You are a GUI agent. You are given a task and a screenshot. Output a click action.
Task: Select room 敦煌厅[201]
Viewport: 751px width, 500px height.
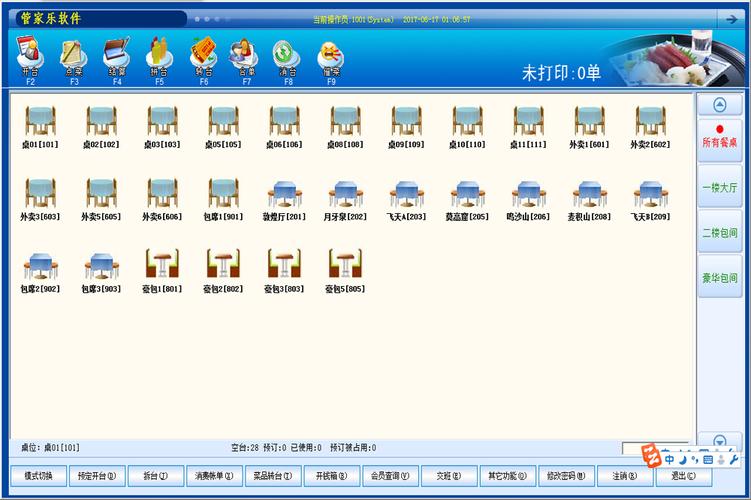[x=284, y=201]
